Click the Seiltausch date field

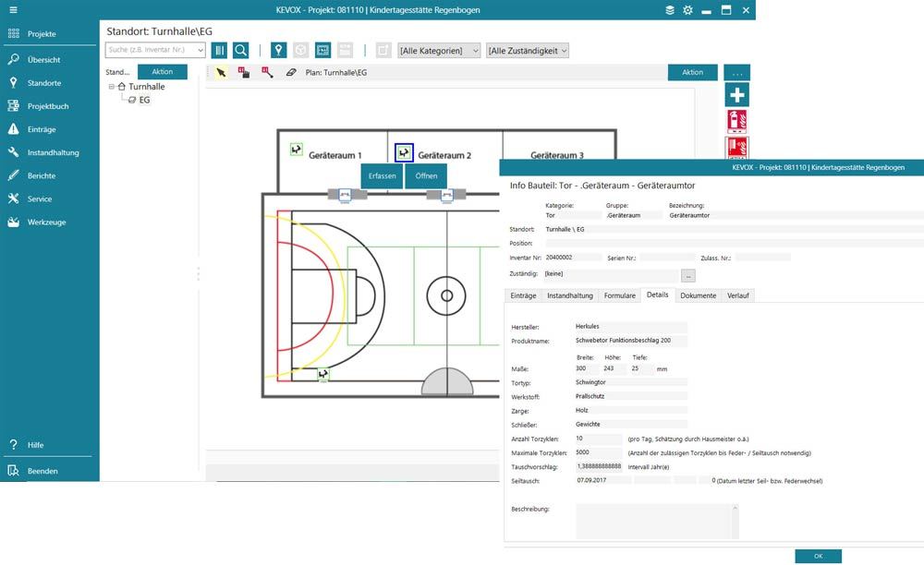602,481
